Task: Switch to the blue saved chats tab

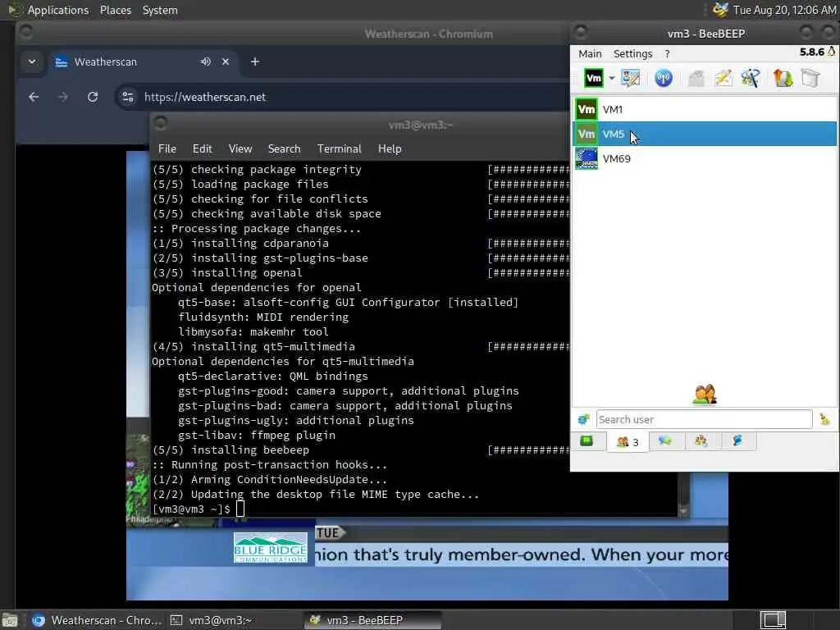Action: [x=737, y=441]
